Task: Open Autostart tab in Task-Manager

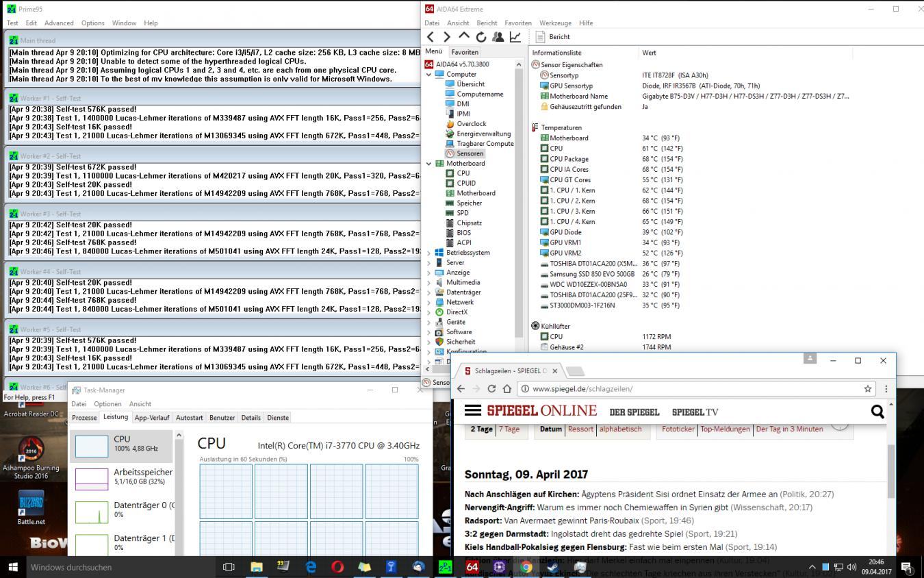Action: coord(190,418)
